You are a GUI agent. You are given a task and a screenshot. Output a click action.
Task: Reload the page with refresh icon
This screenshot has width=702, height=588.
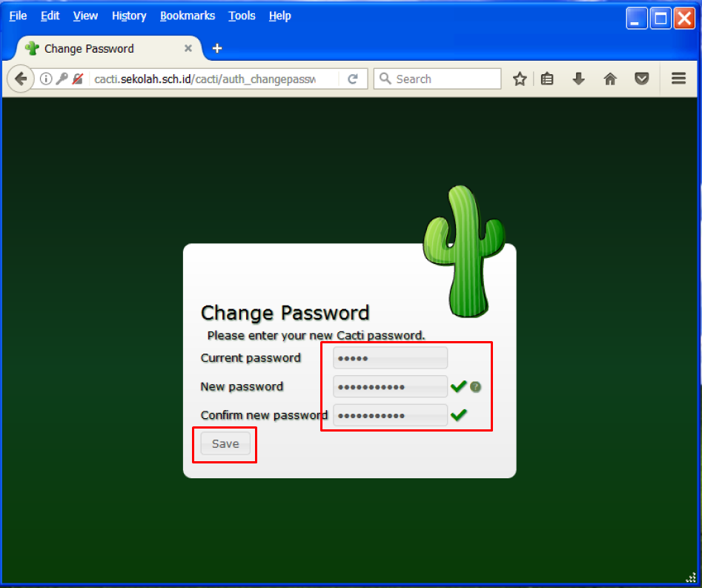pyautogui.click(x=353, y=79)
